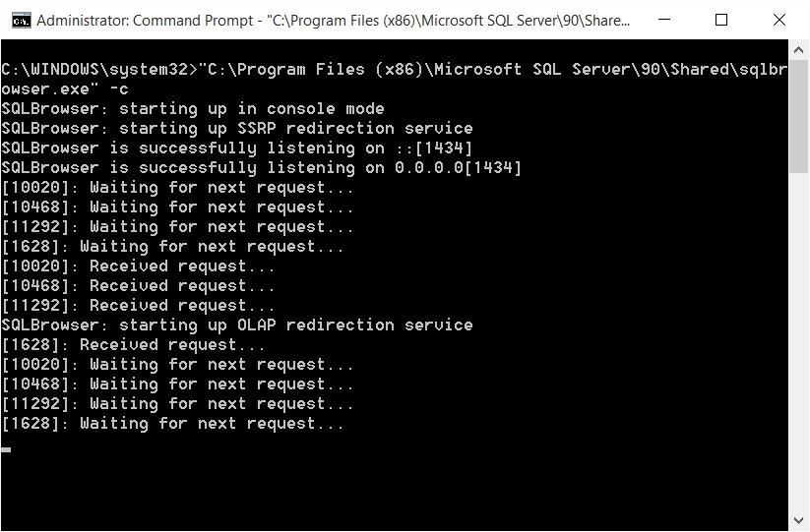
Task: Click the blinking cursor at the console bottom
Action: click(x=6, y=449)
